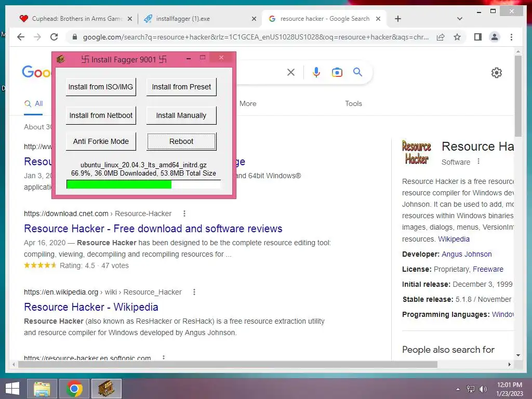Show hidden system tray icons
The width and height of the screenshot is (532, 399).
point(458,389)
